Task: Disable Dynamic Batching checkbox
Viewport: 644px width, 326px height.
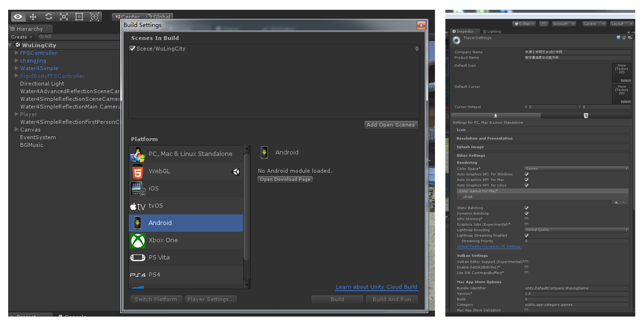Action: pyautogui.click(x=526, y=213)
